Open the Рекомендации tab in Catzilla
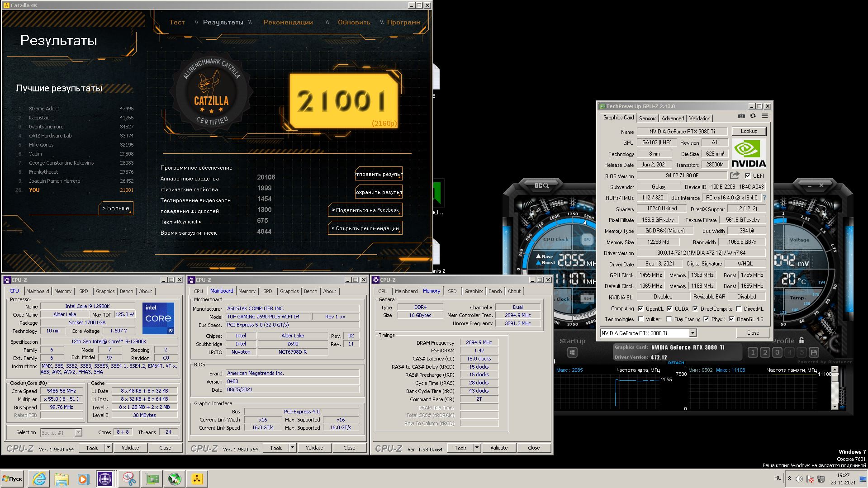 288,22
